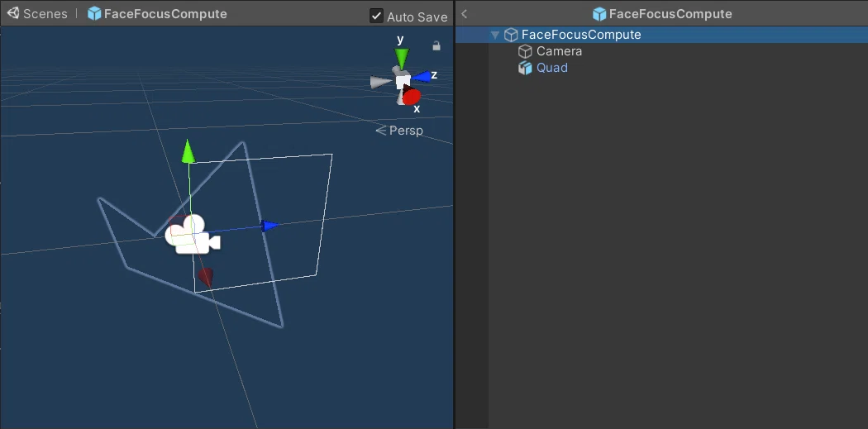Viewport: 868px width, 429px height.
Task: Click the prefab cube icon in hierarchy header
Action: click(x=599, y=14)
